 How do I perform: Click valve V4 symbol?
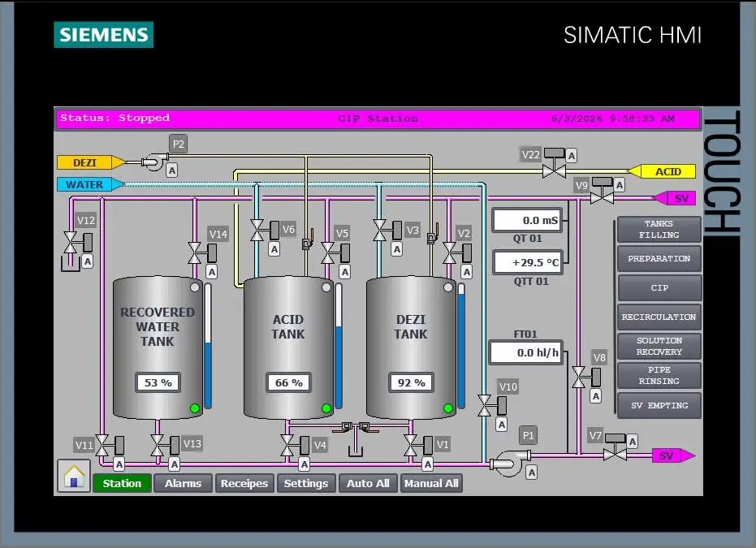point(295,446)
